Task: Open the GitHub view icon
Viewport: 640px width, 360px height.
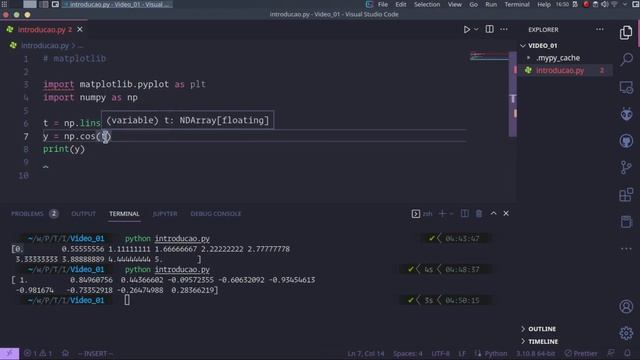Action: tap(626, 141)
